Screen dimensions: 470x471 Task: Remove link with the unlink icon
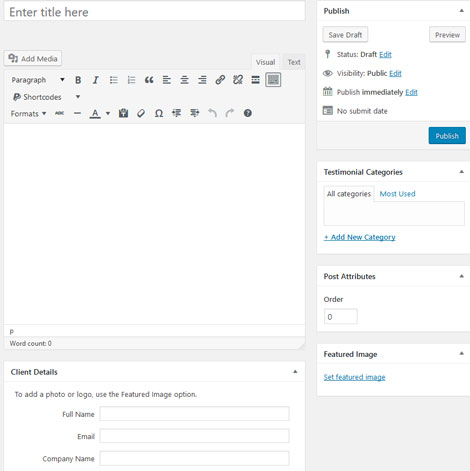(238, 80)
